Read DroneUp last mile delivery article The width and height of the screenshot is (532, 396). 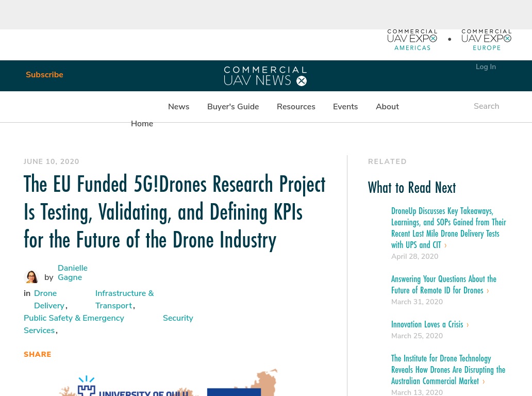coord(448,228)
